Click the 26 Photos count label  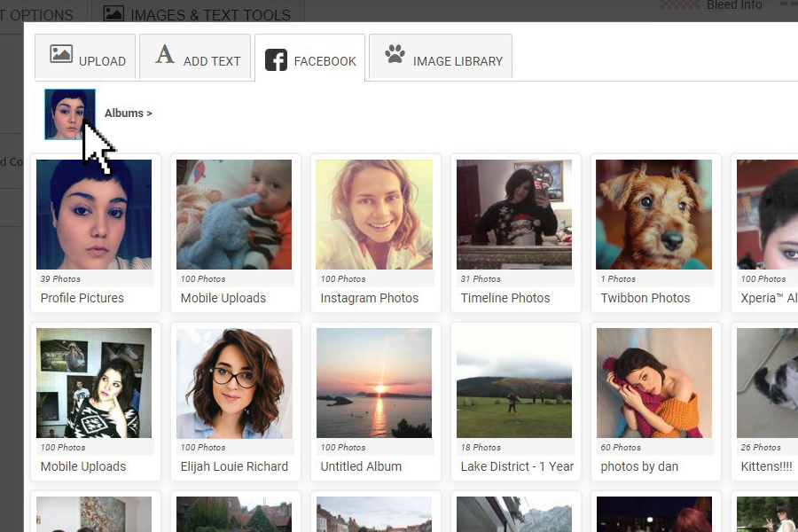(761, 448)
